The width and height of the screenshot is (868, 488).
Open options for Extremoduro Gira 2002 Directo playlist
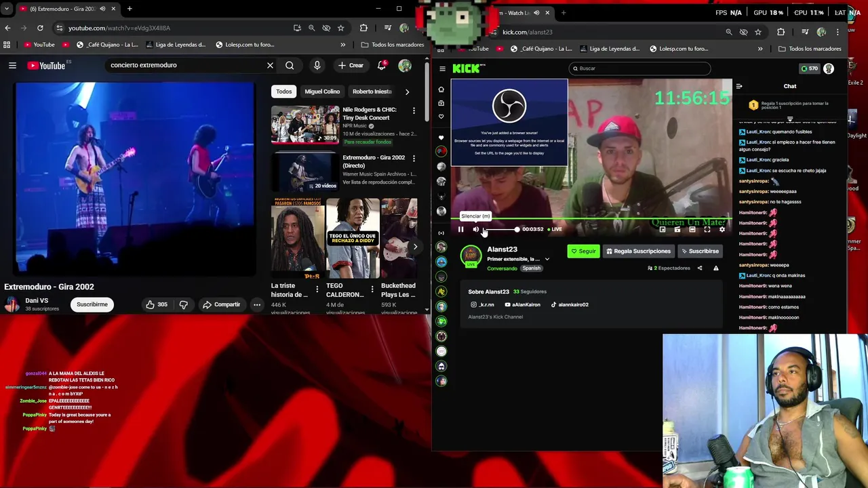[414, 158]
